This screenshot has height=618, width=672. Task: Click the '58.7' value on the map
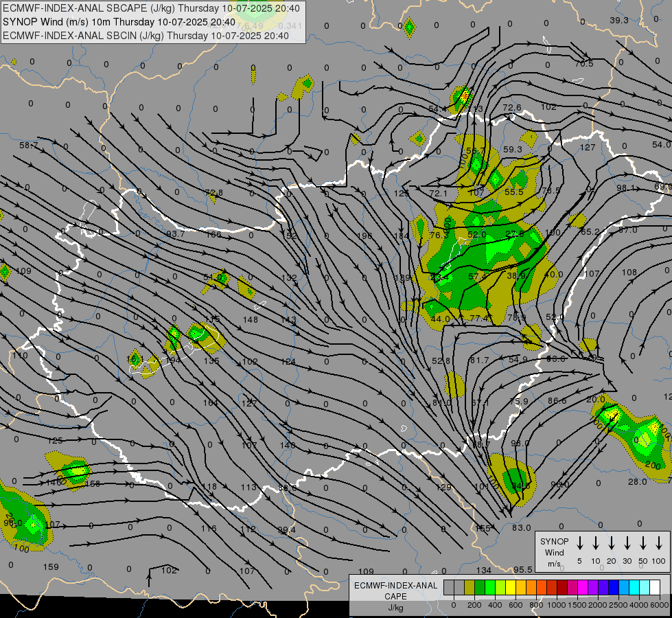[x=28, y=146]
